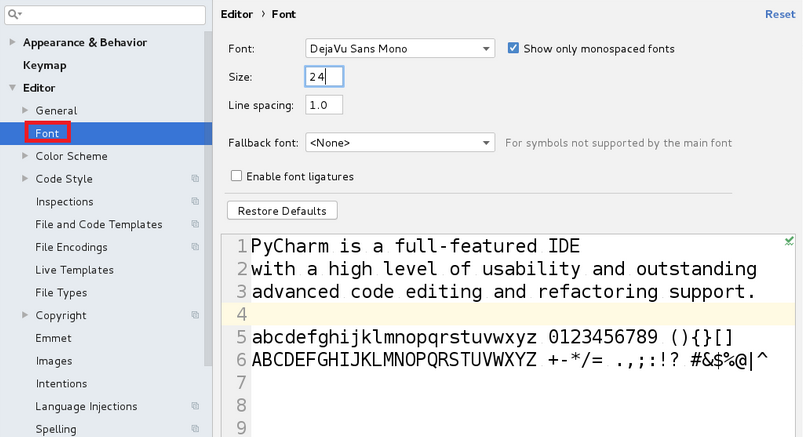The width and height of the screenshot is (803, 437).
Task: Click the Editor breadcrumb
Action: tap(237, 14)
